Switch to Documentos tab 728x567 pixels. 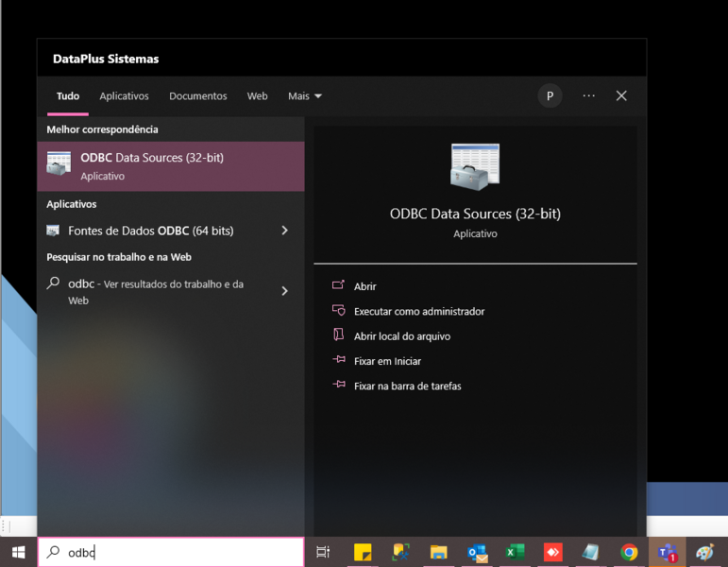(x=197, y=96)
